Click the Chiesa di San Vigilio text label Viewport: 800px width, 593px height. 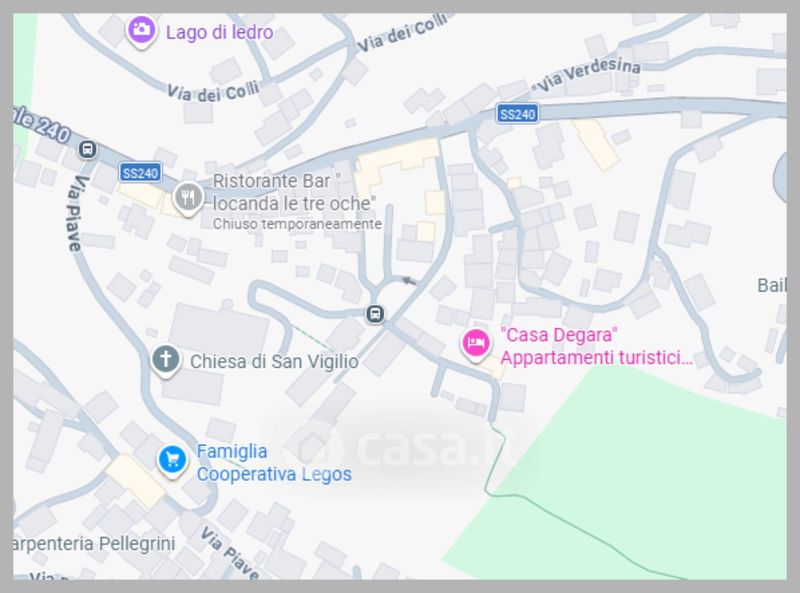(274, 361)
